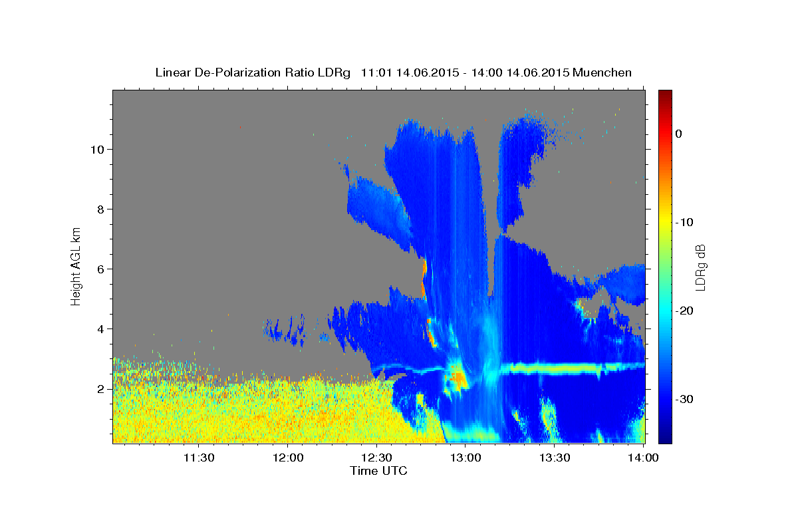Click the 13:00 time tick label

click(x=466, y=458)
